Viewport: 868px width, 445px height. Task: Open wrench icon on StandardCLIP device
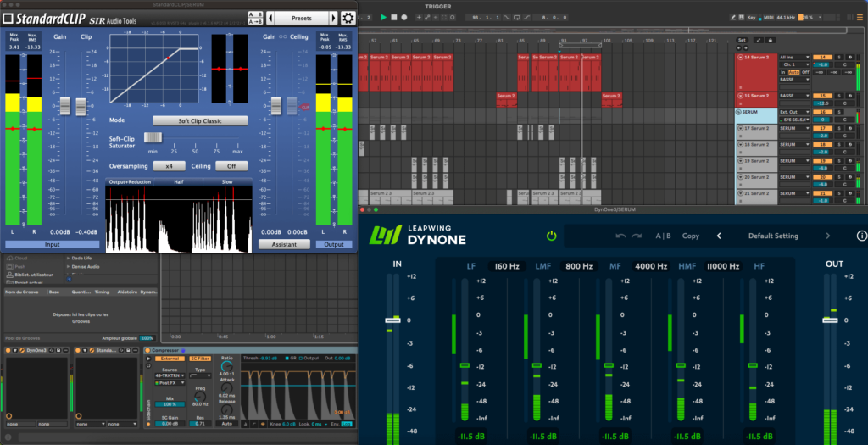click(x=92, y=350)
